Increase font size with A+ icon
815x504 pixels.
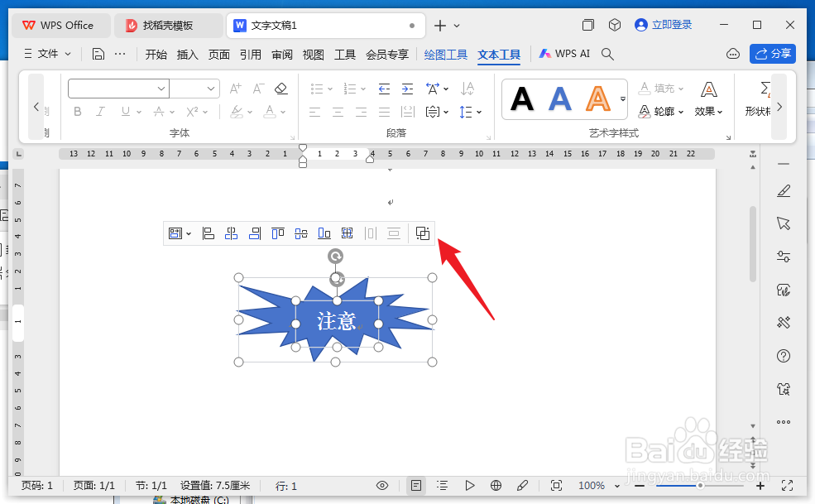236,89
